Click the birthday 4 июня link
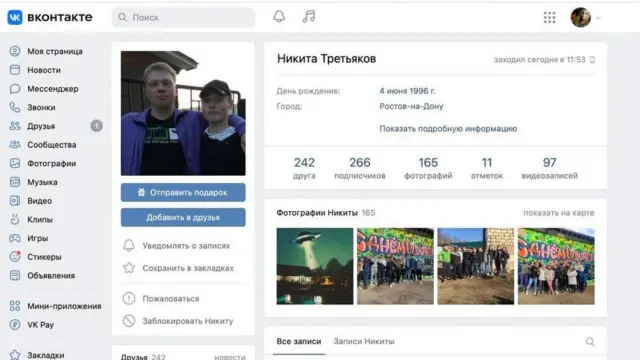640x360 pixels. point(407,91)
